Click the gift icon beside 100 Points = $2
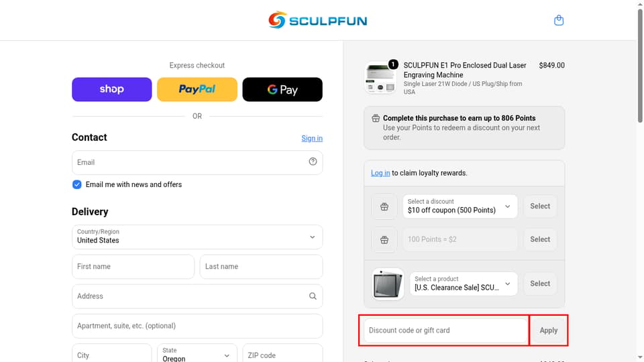 pos(384,240)
